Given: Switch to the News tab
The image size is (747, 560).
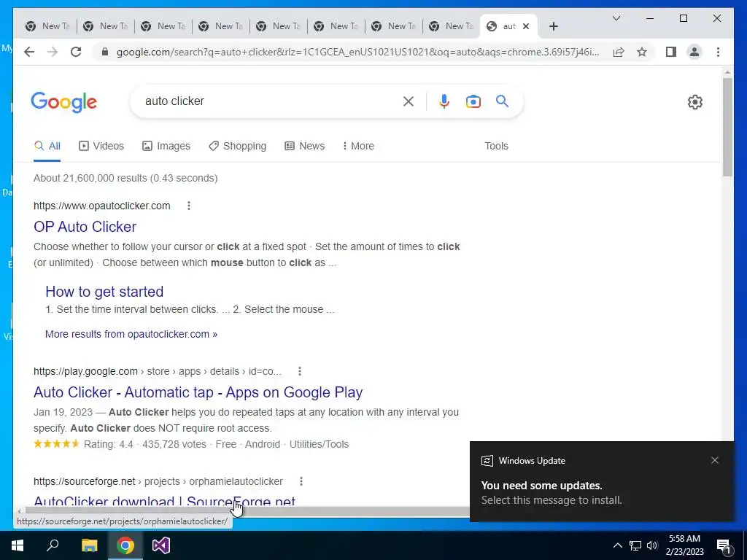Looking at the screenshot, I should pyautogui.click(x=304, y=146).
